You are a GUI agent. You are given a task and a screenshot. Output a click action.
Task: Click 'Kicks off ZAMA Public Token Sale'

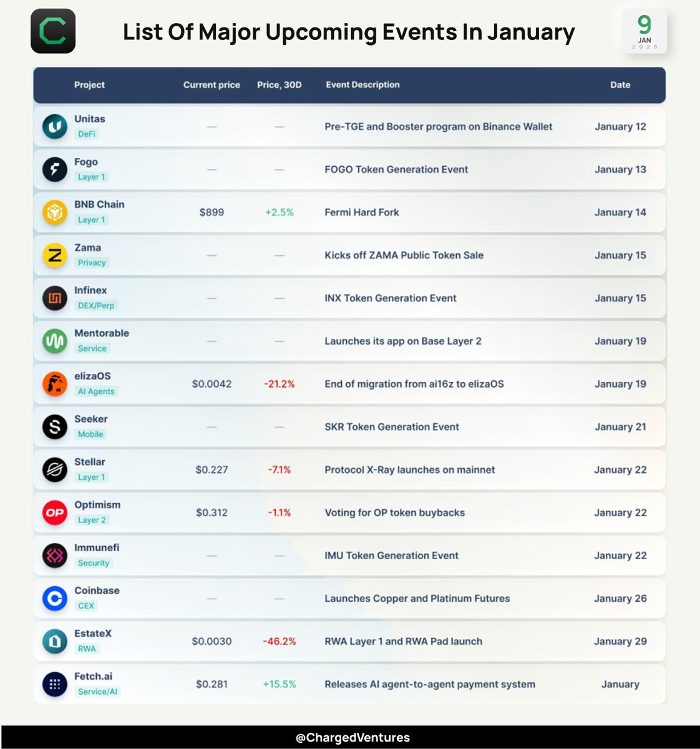tap(404, 255)
